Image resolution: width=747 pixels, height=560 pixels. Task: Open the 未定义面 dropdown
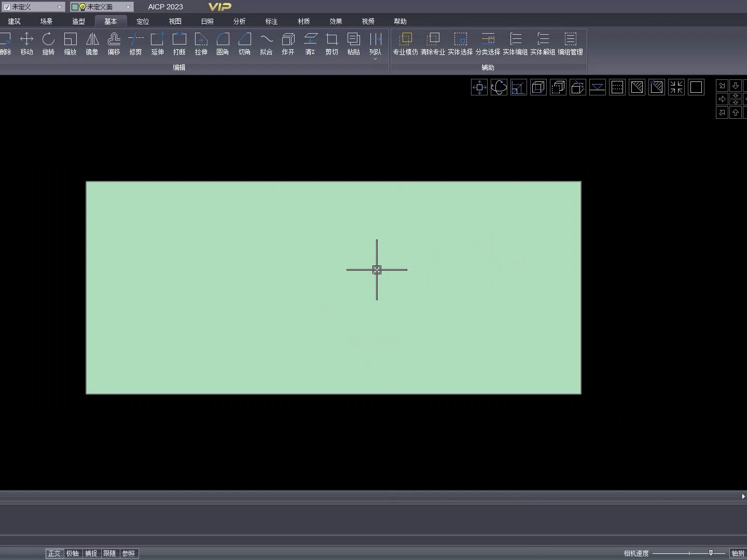click(x=128, y=7)
